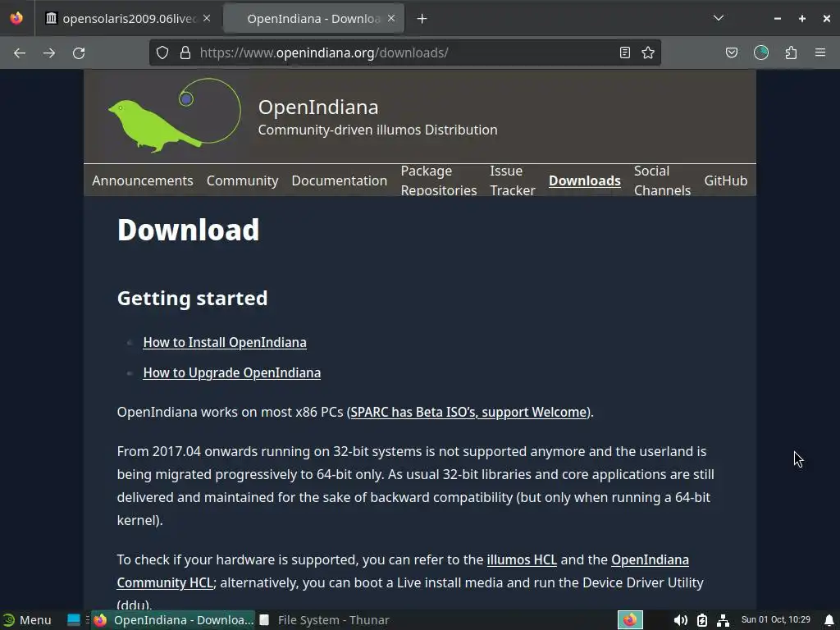Switch to File System - Thunar window
Image resolution: width=840 pixels, height=630 pixels.
point(325,620)
